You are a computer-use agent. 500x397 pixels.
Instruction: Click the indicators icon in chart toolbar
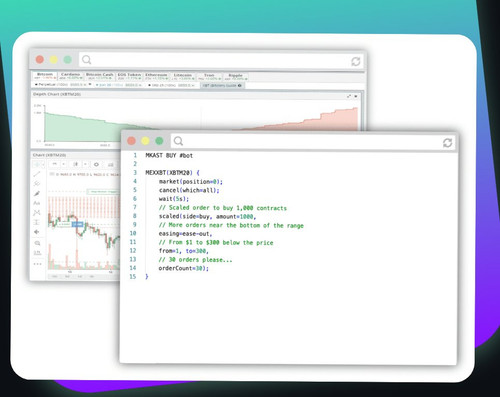pos(111,164)
